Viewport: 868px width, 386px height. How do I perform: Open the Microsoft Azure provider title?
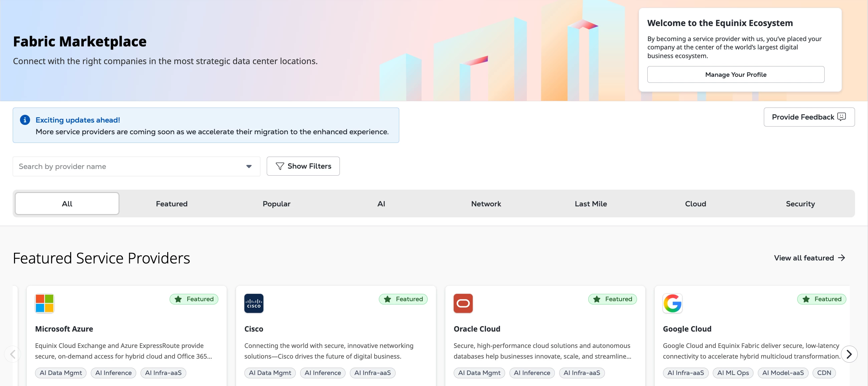[x=64, y=329]
